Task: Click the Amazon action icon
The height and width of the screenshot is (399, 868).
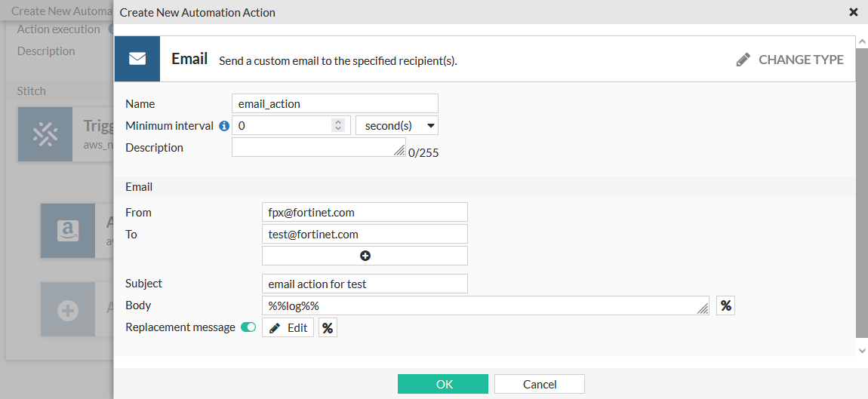Action: pyautogui.click(x=68, y=231)
